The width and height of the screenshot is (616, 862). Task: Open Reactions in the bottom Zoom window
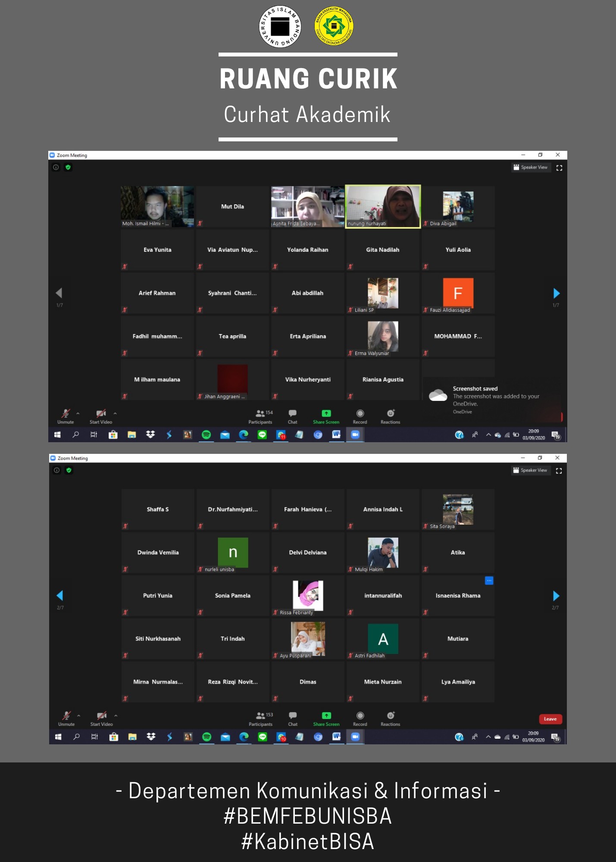(x=391, y=718)
